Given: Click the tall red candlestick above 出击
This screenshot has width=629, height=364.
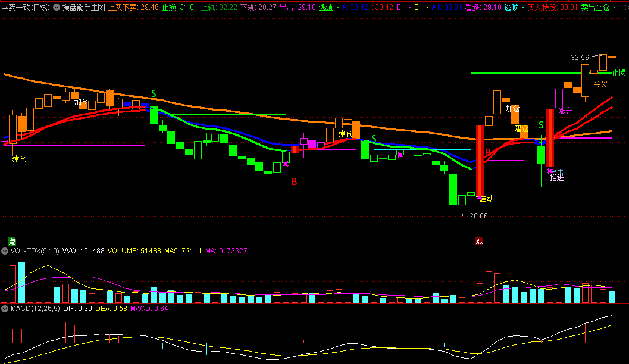Looking at the screenshot, I should 550,138.
